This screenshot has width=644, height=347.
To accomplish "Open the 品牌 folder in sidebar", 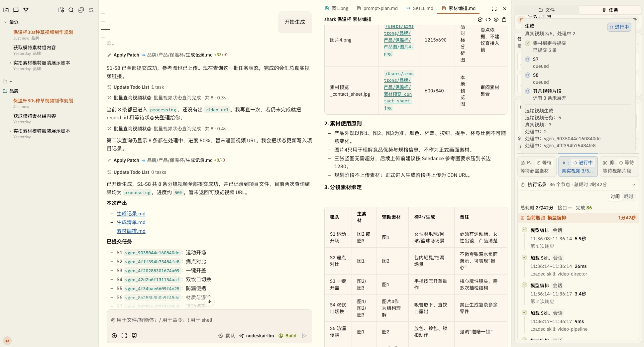I will point(14,91).
